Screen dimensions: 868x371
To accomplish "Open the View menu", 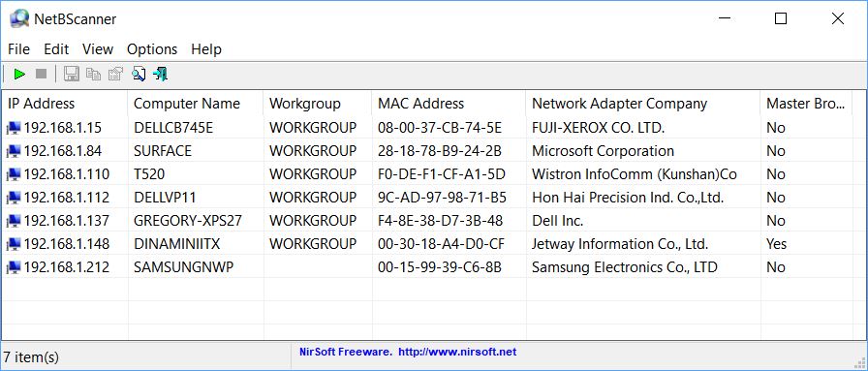I will [x=98, y=49].
